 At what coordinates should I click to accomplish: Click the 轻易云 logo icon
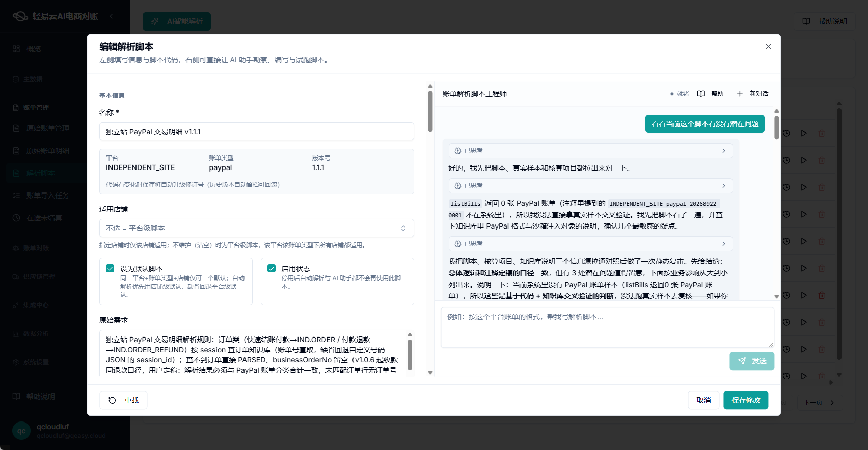click(x=20, y=16)
